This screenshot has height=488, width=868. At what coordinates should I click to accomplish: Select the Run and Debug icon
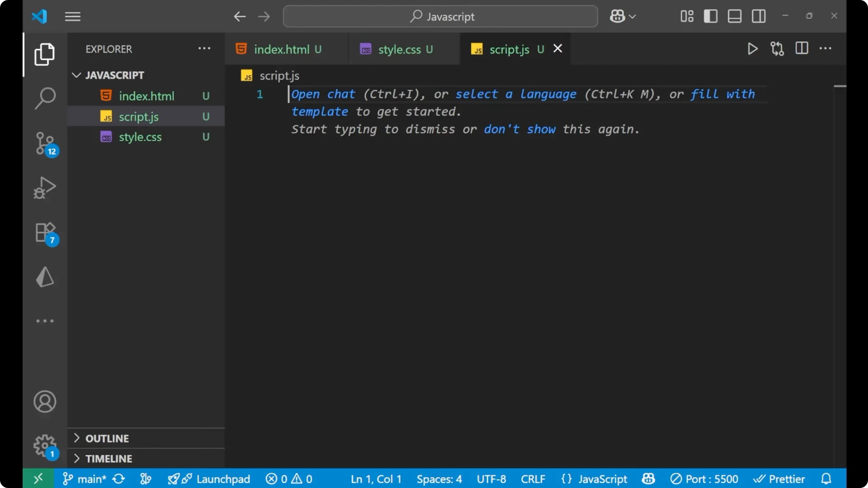44,188
